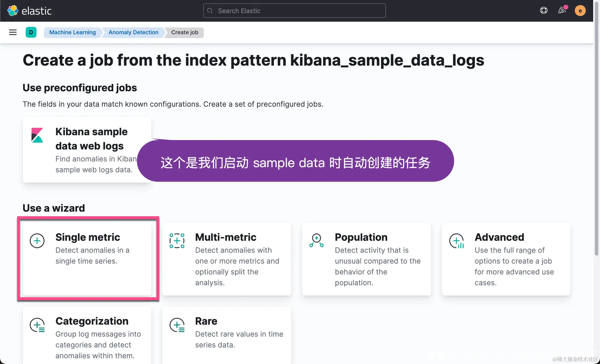Select the Create job breadcrumb
Viewport: 600px width, 364px height.
(x=185, y=32)
